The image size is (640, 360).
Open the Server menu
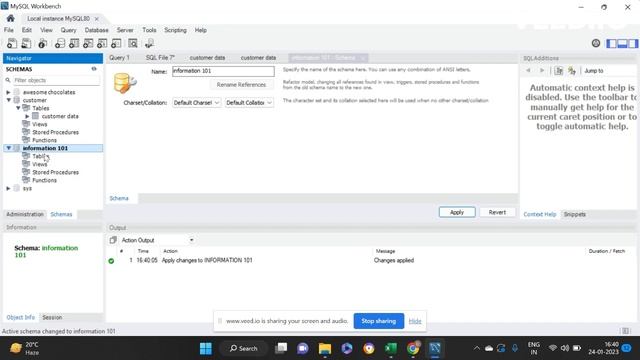tap(125, 30)
